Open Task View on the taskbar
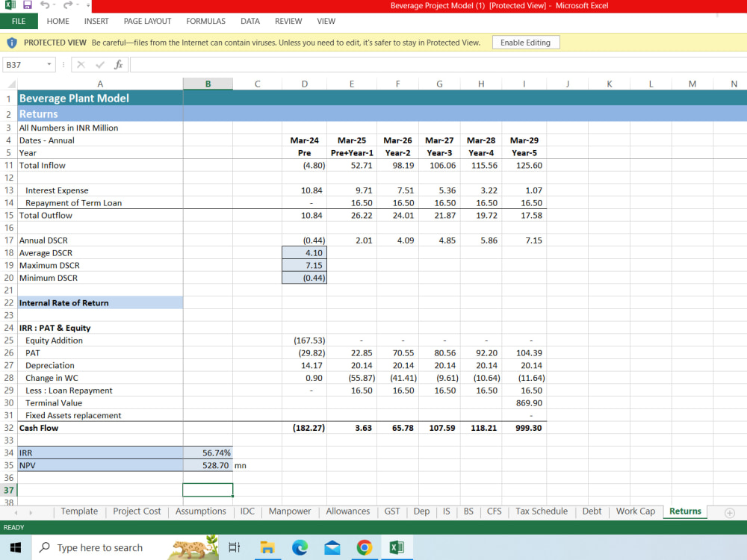This screenshot has width=747, height=560. (x=235, y=547)
